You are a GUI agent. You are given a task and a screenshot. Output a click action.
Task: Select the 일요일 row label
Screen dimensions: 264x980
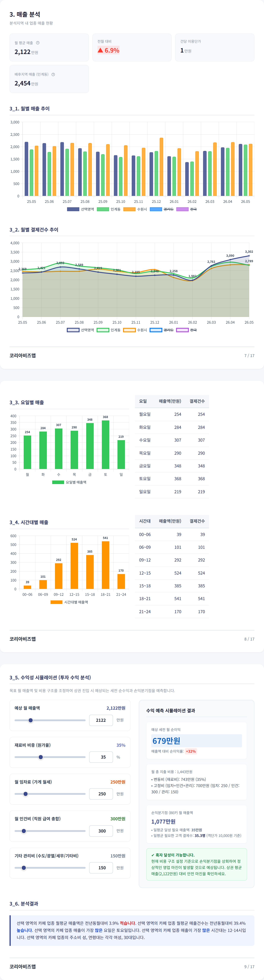pos(145,491)
